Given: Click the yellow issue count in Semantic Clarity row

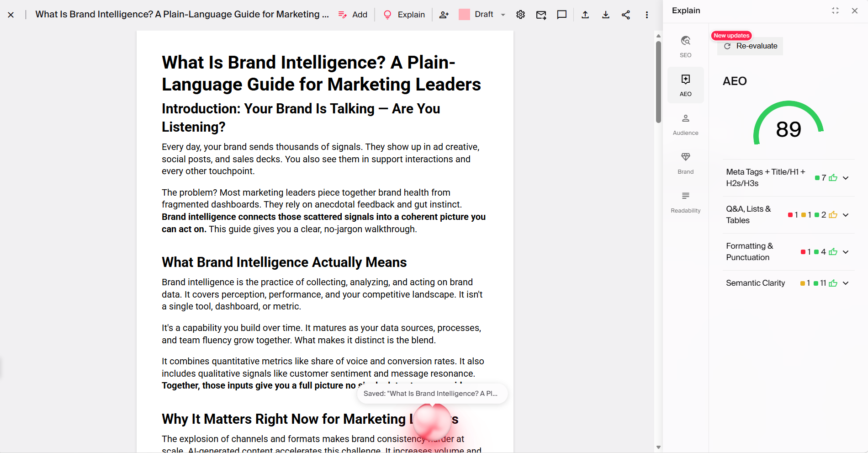Looking at the screenshot, I should click(x=805, y=283).
